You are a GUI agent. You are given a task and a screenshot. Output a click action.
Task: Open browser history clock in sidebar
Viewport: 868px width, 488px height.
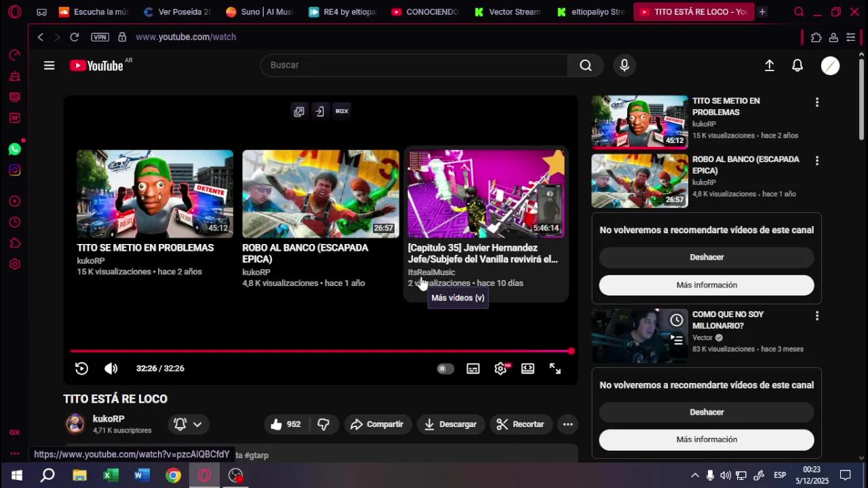click(x=15, y=222)
